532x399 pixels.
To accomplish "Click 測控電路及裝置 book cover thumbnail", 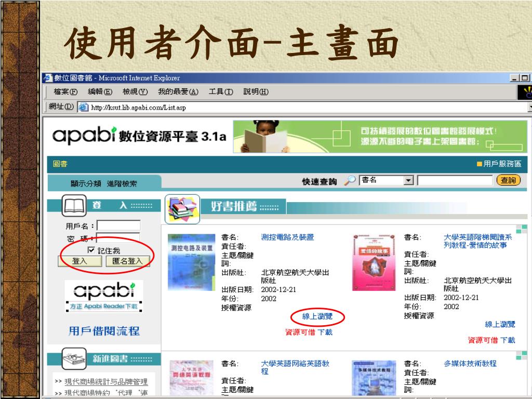I will point(191,262).
